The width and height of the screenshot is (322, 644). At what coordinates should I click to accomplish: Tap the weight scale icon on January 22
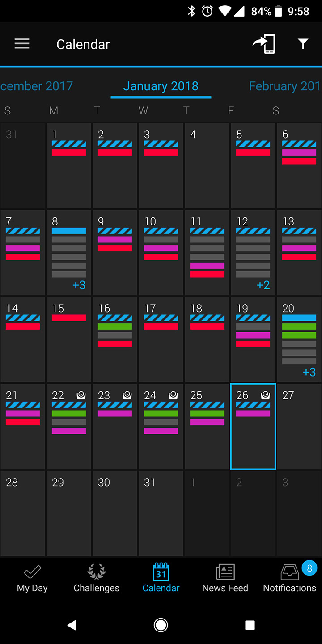tap(81, 395)
